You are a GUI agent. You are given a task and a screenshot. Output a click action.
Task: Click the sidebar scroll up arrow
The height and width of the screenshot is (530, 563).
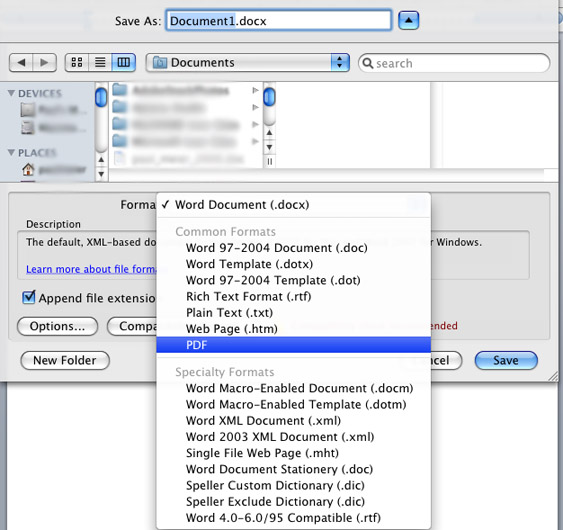101,159
